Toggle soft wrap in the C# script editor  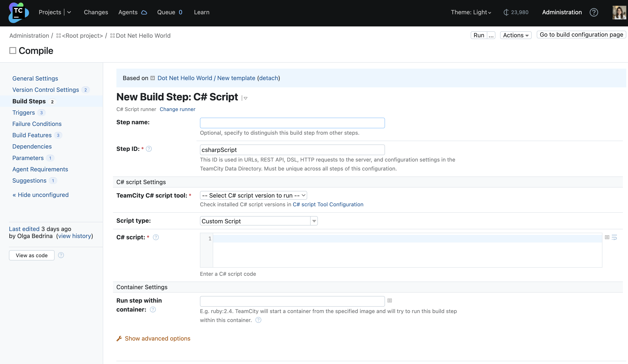[x=615, y=237]
